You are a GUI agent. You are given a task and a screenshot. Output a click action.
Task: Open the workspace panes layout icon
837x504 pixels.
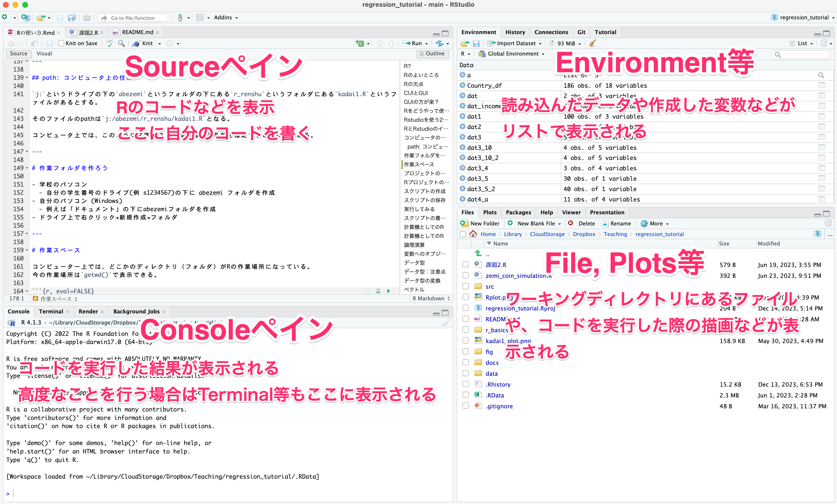tap(200, 17)
